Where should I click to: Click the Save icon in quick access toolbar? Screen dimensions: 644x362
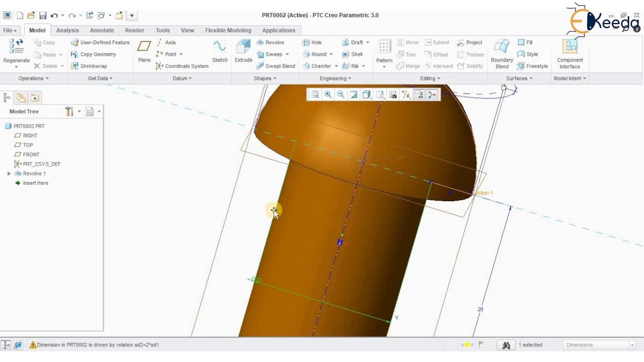[x=43, y=16]
